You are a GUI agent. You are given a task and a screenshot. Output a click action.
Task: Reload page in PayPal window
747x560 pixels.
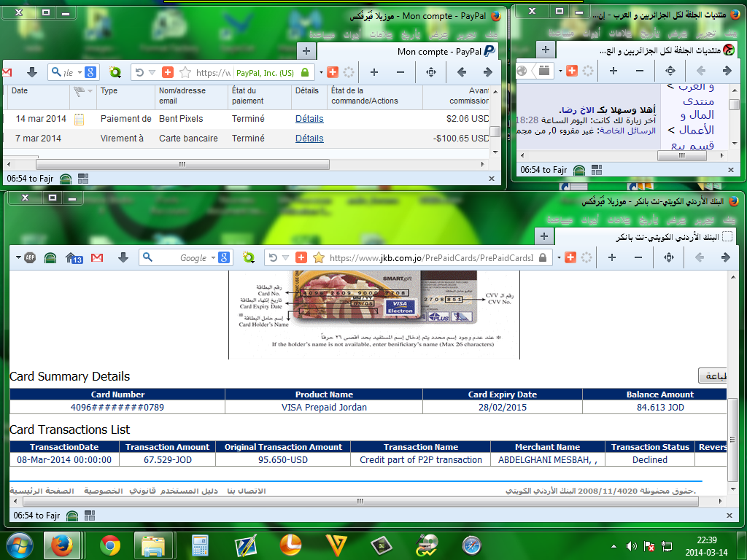pos(139,72)
